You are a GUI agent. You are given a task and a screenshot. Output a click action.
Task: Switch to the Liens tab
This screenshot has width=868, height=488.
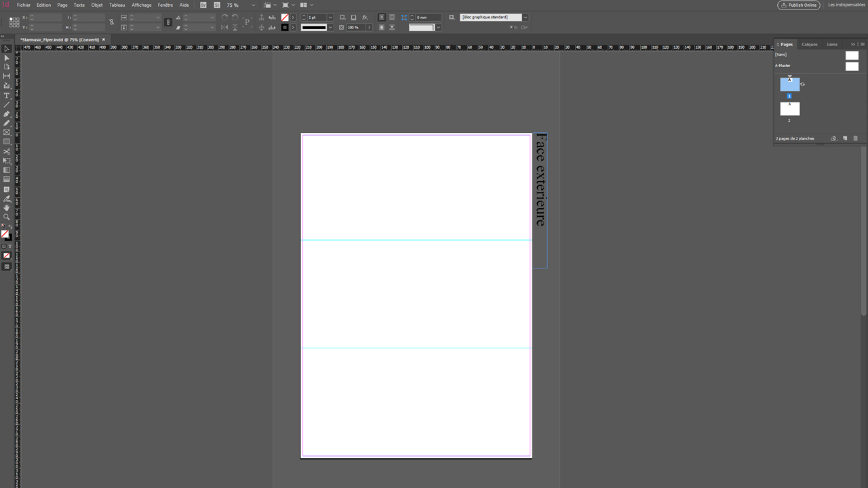click(832, 44)
